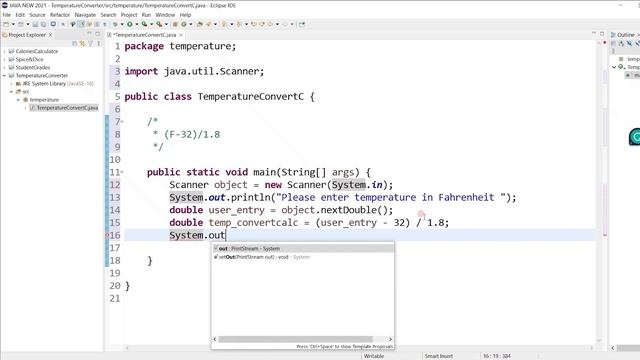Image resolution: width=640 pixels, height=360 pixels.
Task: Open the Window menu
Action: (165, 15)
